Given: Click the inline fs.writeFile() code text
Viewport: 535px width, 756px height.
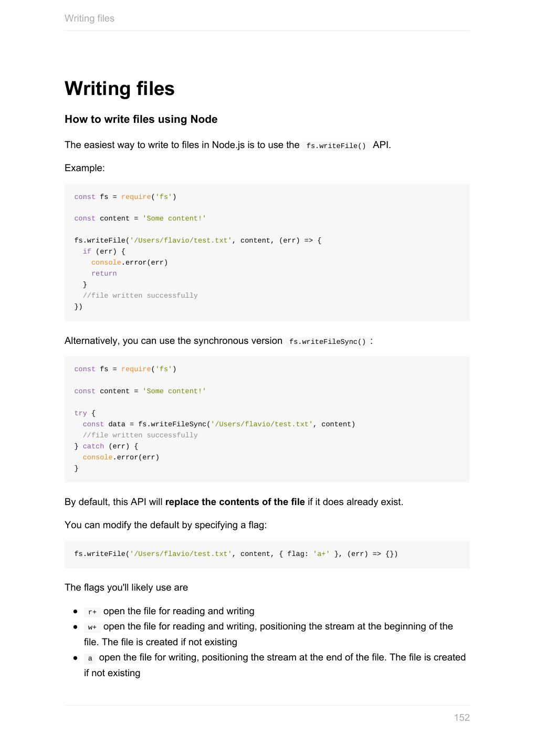Looking at the screenshot, I should pyautogui.click(x=336, y=146).
